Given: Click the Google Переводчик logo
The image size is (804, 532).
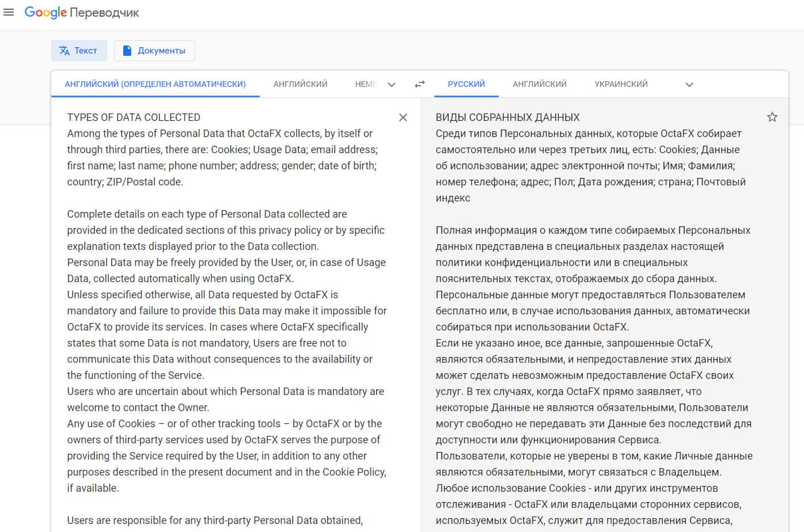Looking at the screenshot, I should coord(81,13).
